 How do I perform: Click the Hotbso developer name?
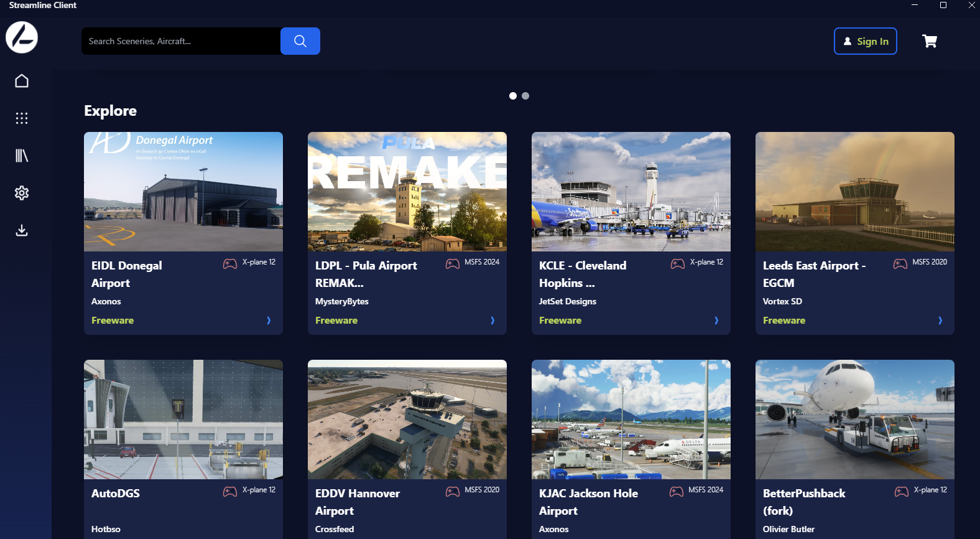tap(106, 529)
